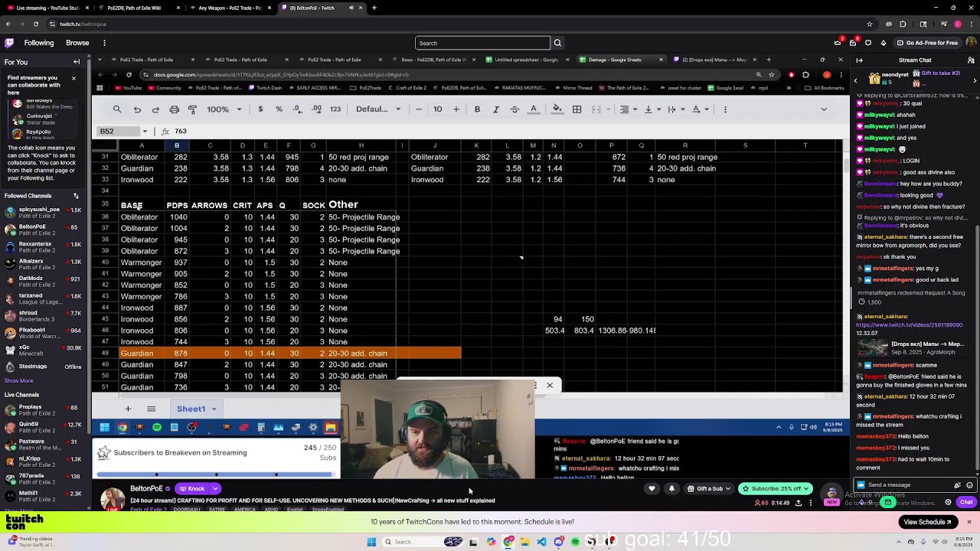Increase font size with plus button

[x=456, y=109]
